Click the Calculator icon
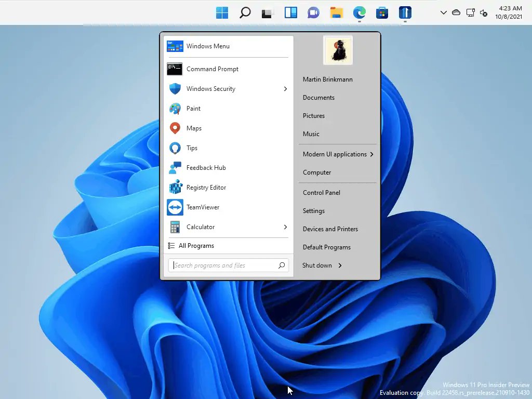This screenshot has width=532, height=399. [x=175, y=227]
